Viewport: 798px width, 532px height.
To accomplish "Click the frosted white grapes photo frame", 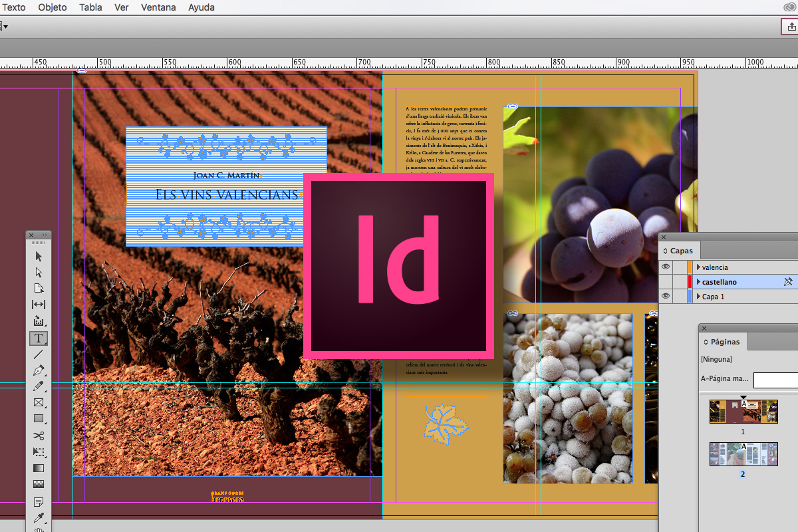I will [x=568, y=398].
